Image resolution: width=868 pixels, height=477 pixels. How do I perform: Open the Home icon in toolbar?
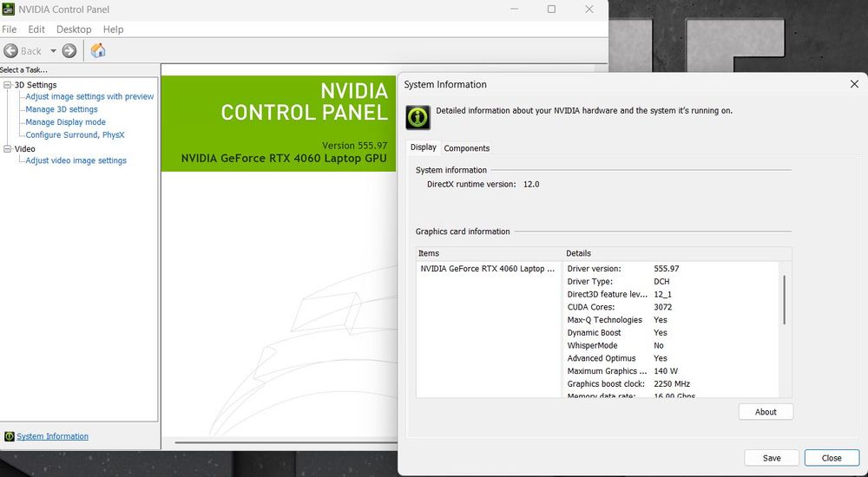click(x=98, y=50)
